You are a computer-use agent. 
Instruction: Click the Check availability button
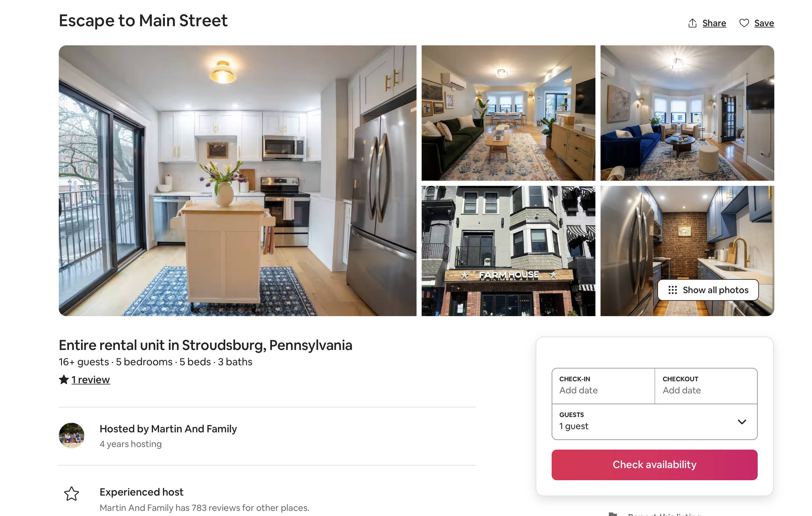(654, 465)
